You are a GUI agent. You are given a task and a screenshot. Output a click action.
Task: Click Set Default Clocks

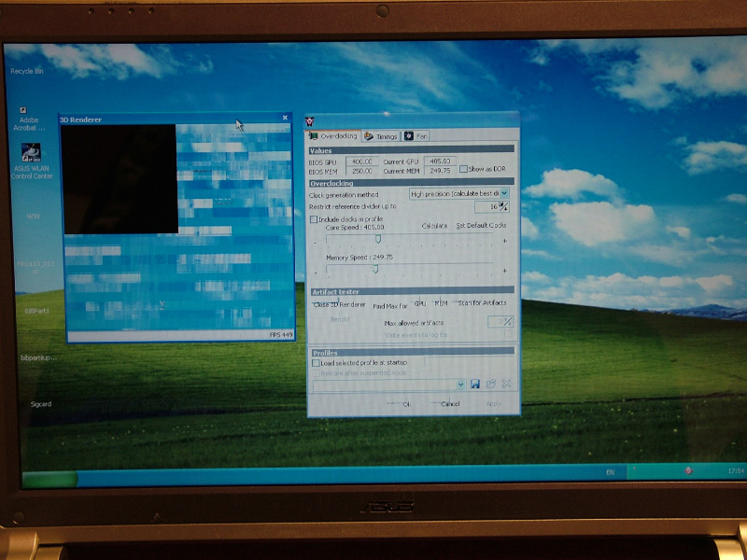pyautogui.click(x=481, y=226)
